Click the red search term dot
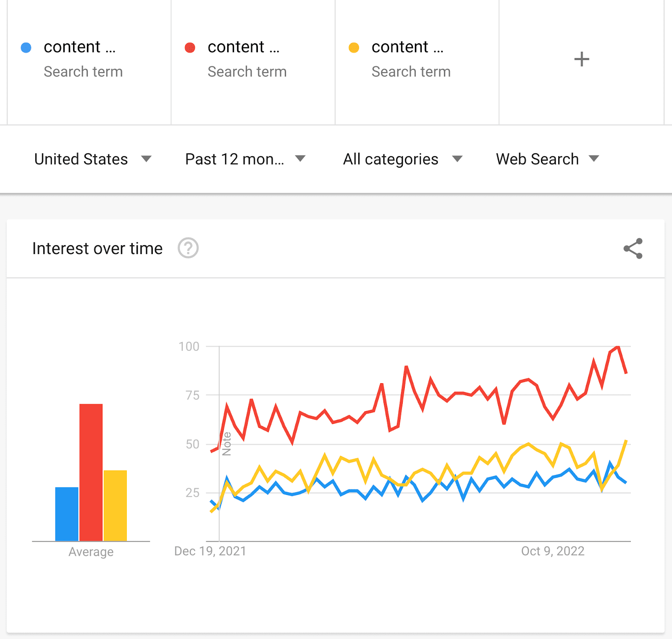 pyautogui.click(x=190, y=47)
